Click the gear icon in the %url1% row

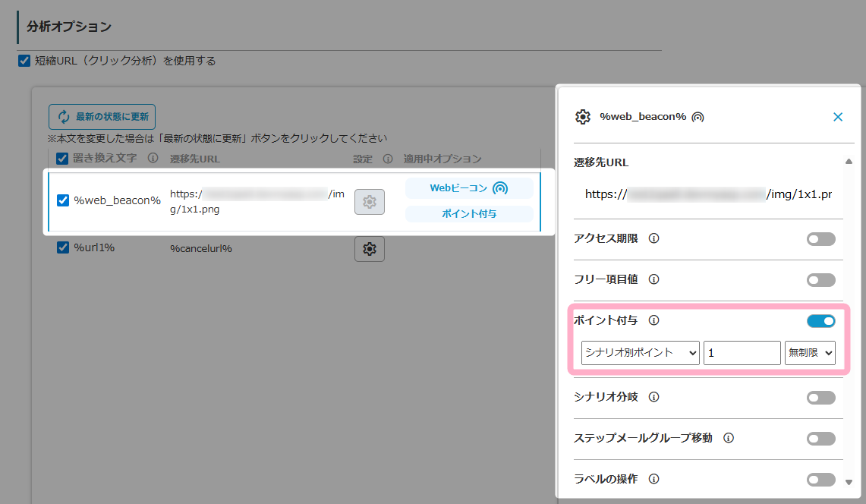[370, 249]
